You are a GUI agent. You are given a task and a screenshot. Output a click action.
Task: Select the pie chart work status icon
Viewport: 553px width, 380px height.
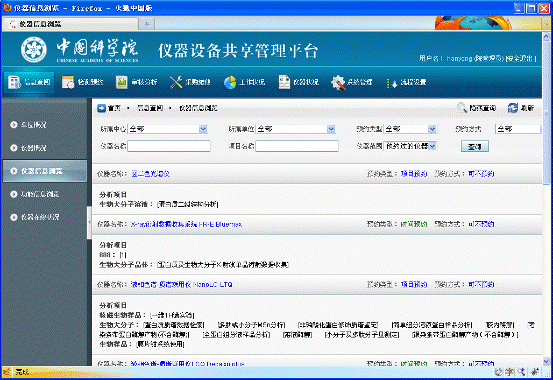click(x=230, y=82)
